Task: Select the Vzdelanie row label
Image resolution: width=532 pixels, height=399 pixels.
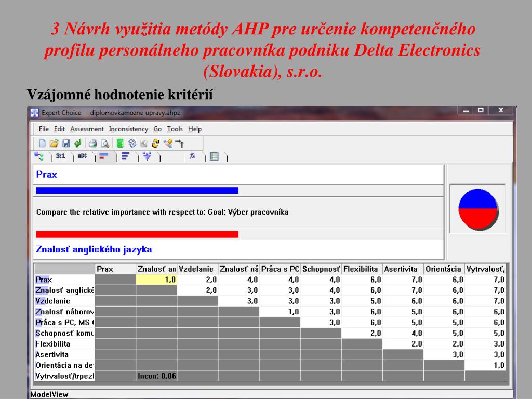Action: click(64, 301)
